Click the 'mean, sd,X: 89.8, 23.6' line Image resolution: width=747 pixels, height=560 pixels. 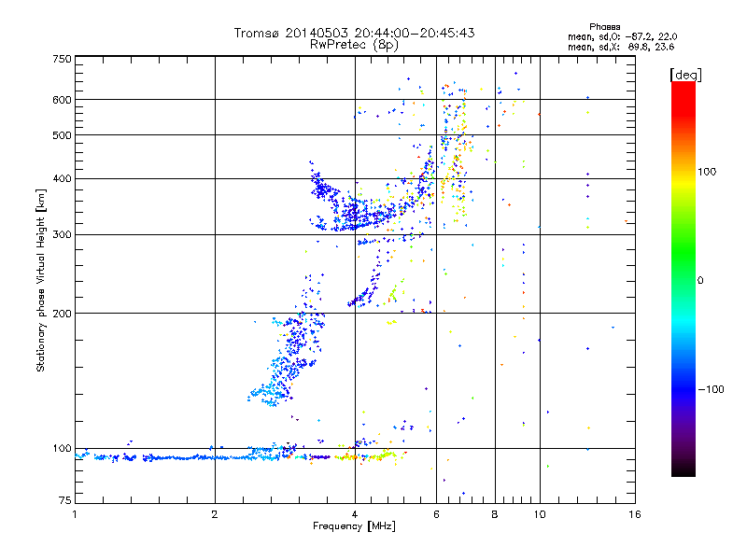click(x=621, y=47)
